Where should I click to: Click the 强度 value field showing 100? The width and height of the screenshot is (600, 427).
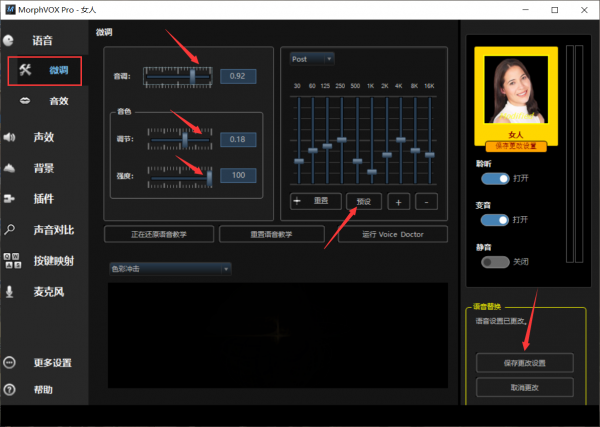tap(238, 175)
